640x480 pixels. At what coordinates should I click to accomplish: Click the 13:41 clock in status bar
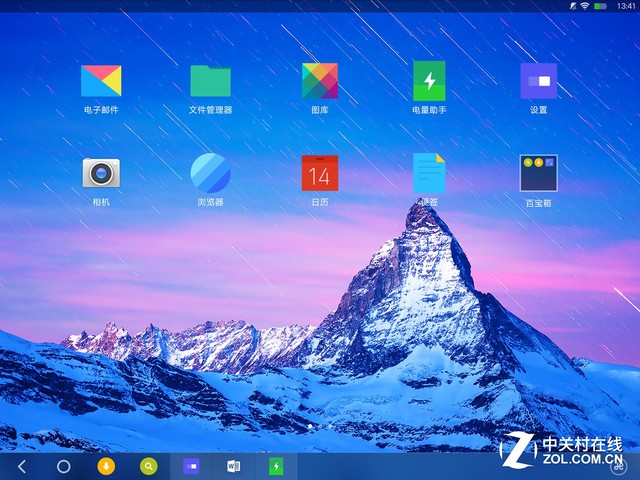point(626,6)
